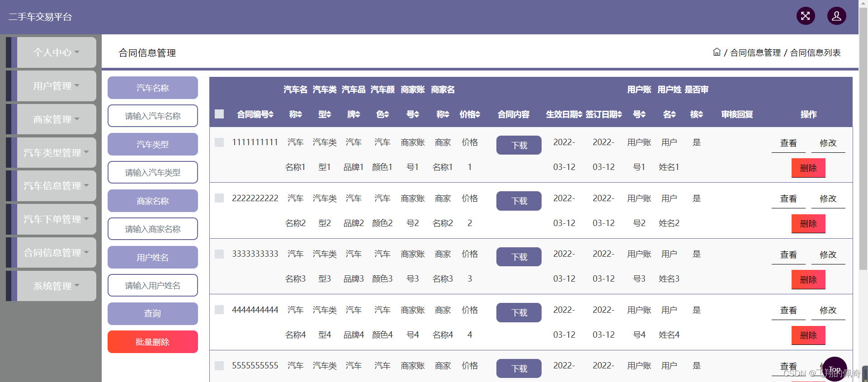This screenshot has height=382, width=868.
Task: Focus the 请输入用户姓名 input field
Action: pos(153,285)
